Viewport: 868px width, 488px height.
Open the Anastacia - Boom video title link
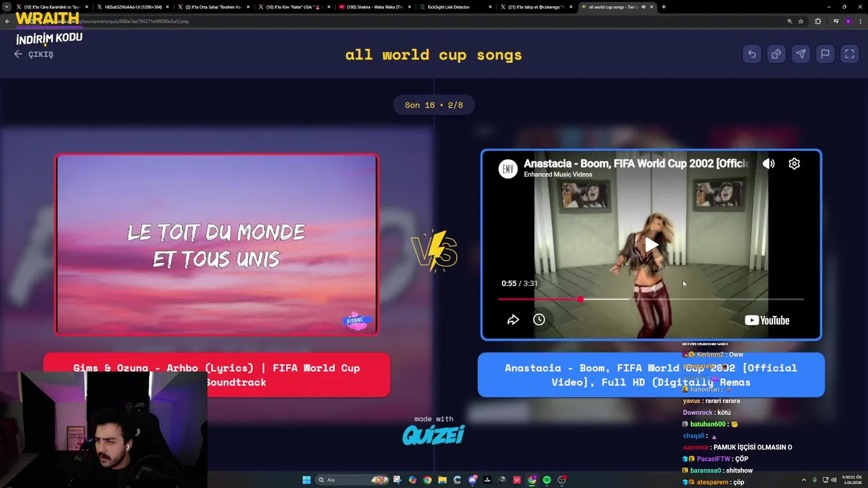[x=635, y=163]
